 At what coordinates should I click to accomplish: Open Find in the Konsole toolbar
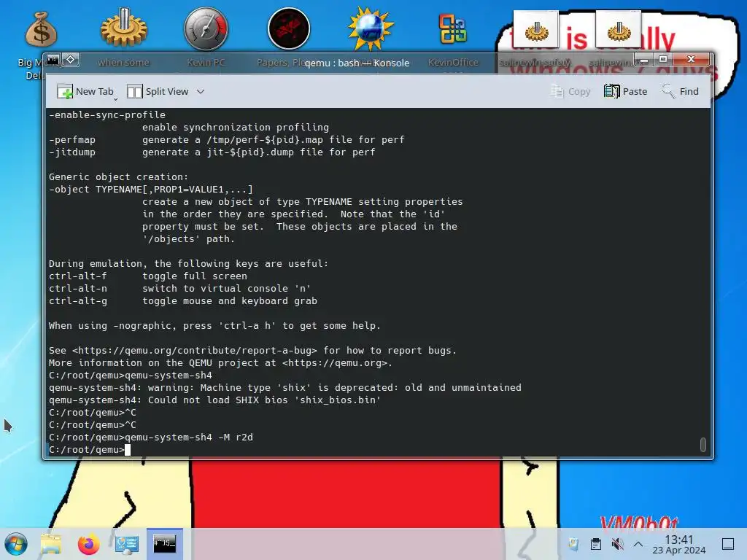[680, 91]
